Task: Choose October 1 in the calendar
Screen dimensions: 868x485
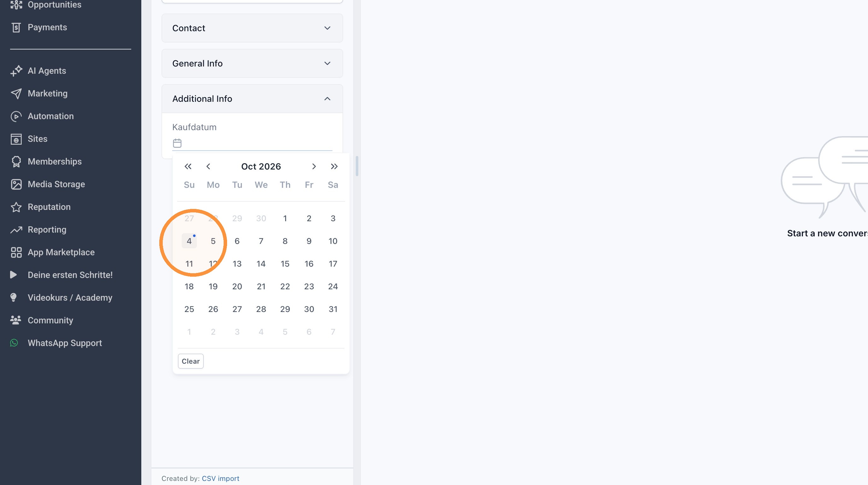Action: click(285, 218)
